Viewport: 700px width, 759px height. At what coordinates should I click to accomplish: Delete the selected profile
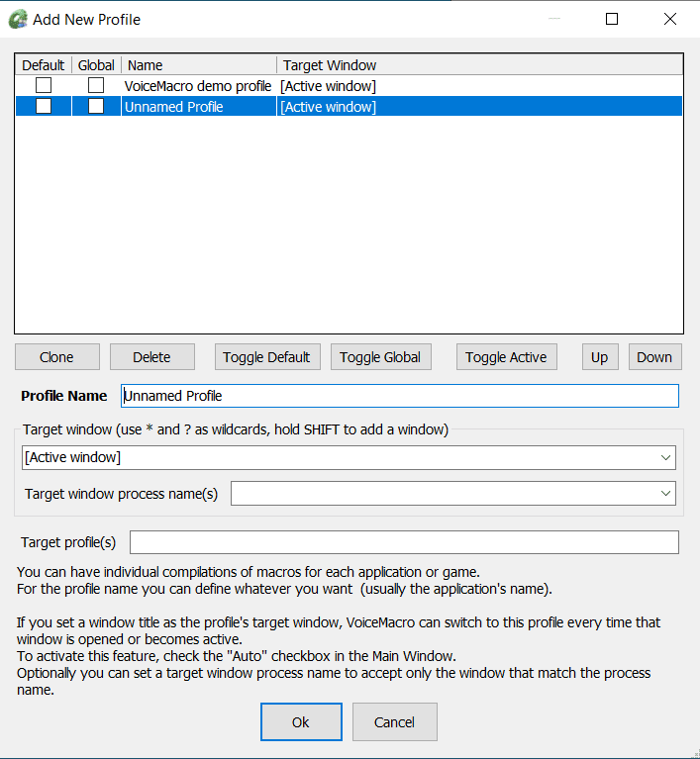152,357
